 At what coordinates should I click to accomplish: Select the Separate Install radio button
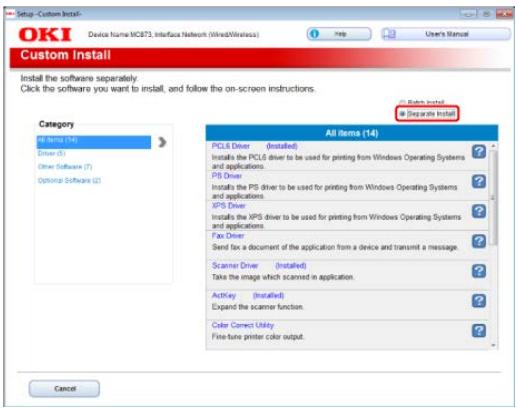(x=402, y=114)
